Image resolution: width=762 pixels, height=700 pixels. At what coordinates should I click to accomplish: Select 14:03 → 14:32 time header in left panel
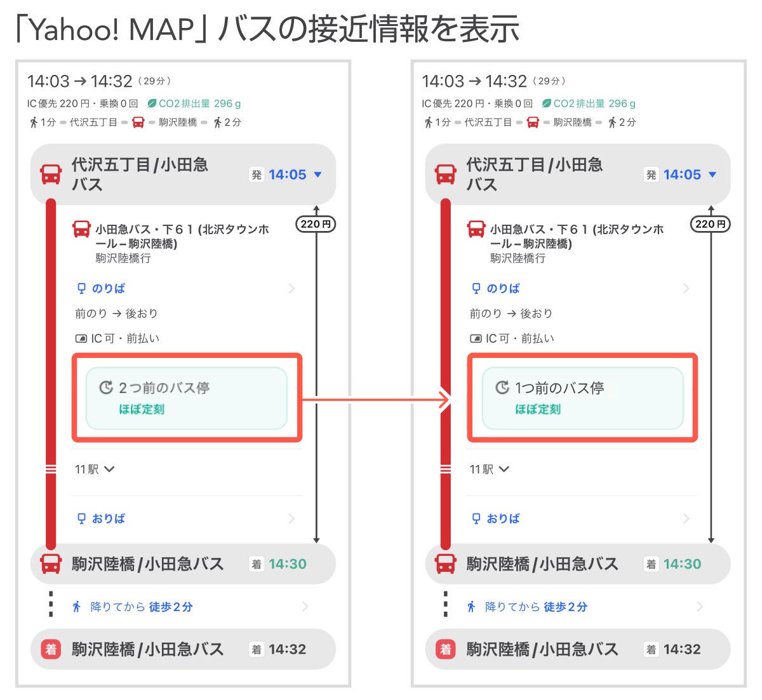[x=80, y=81]
